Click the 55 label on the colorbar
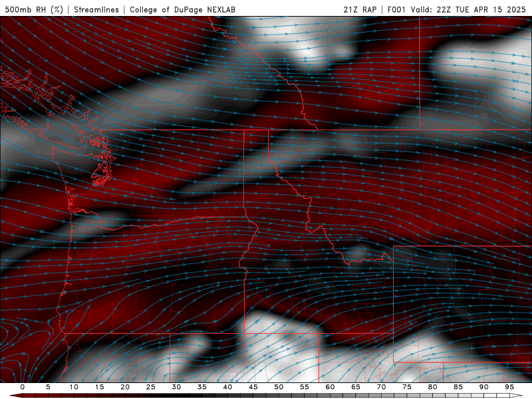The width and height of the screenshot is (532, 399). point(305,387)
